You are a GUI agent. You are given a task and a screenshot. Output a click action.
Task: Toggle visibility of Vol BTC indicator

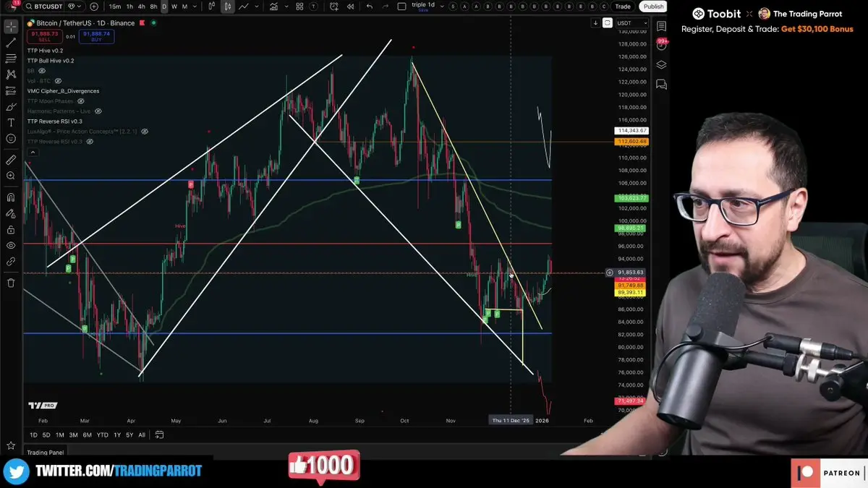(x=58, y=81)
